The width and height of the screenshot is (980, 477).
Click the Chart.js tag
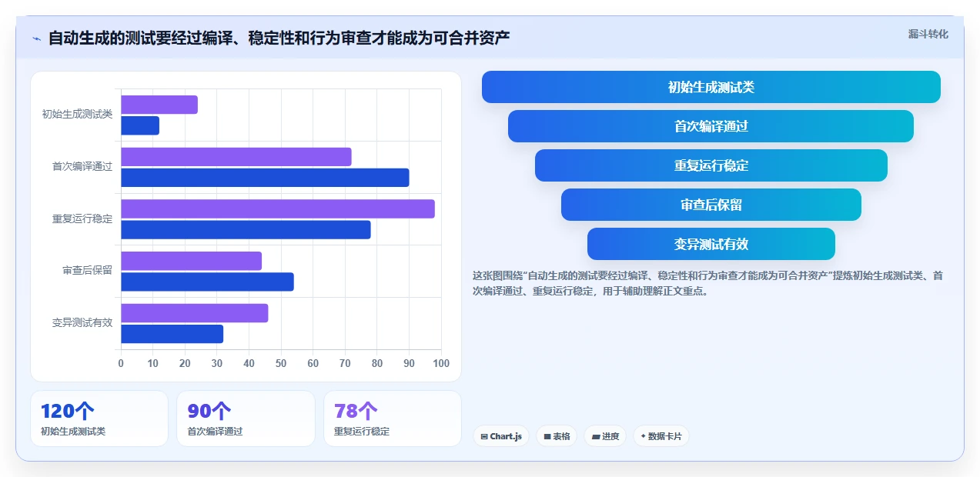click(x=501, y=436)
